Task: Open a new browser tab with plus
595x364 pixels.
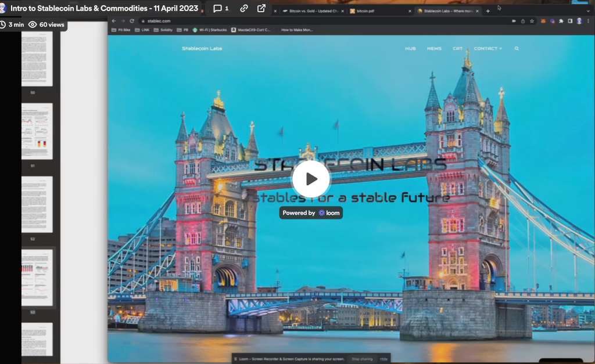Action: pyautogui.click(x=488, y=11)
